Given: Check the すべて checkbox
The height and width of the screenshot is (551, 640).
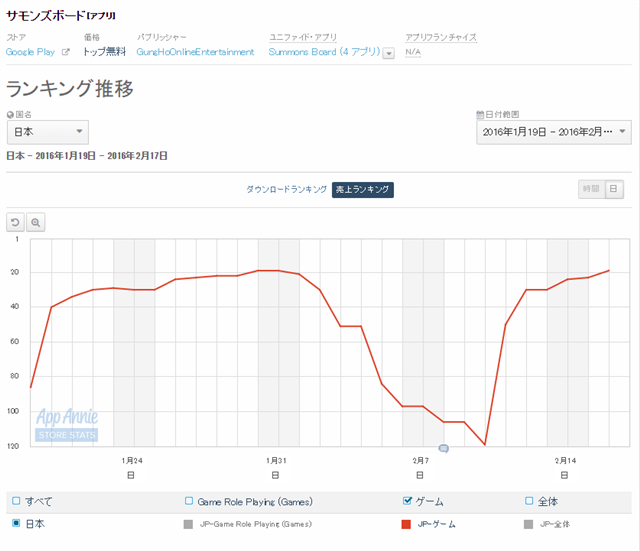Looking at the screenshot, I should click(15, 501).
